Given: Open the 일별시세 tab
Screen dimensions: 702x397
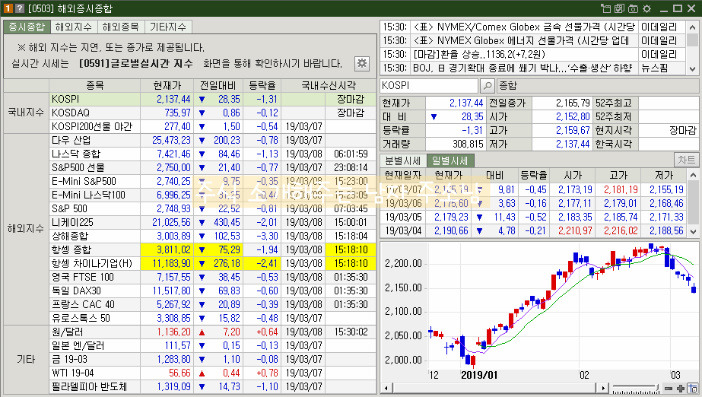Looking at the screenshot, I should click(x=449, y=161).
